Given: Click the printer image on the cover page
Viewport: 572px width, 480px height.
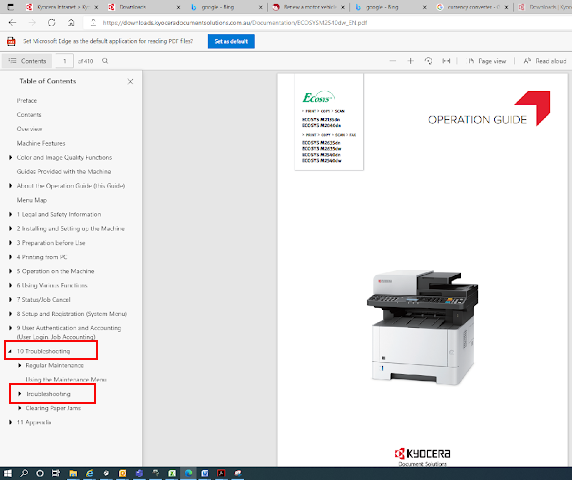Looking at the screenshot, I should point(422,327).
